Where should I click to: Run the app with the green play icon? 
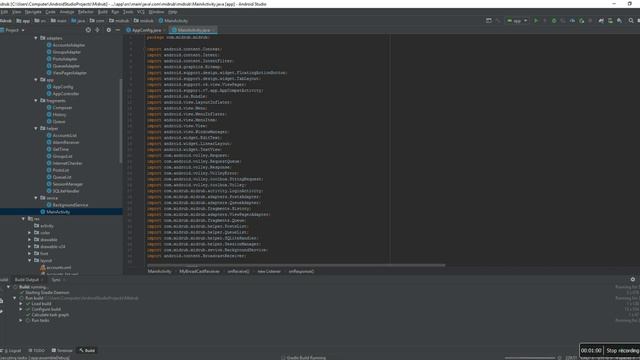point(536,20)
